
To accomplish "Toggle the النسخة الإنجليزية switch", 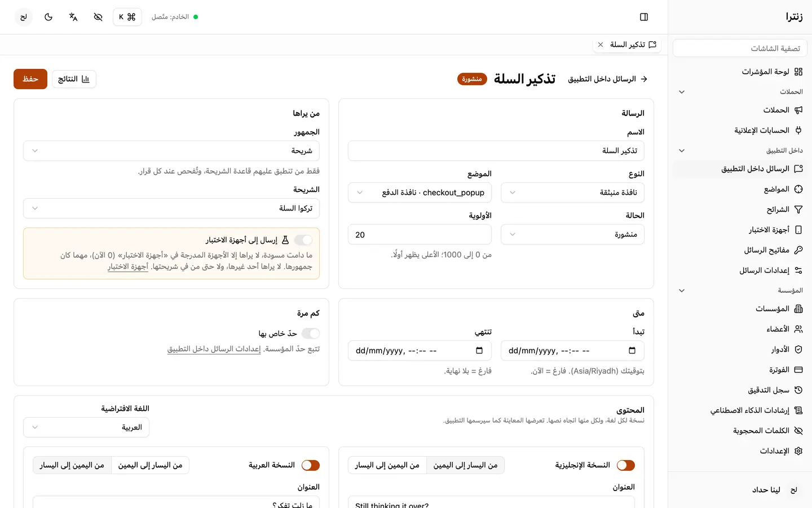I will 626,465.
